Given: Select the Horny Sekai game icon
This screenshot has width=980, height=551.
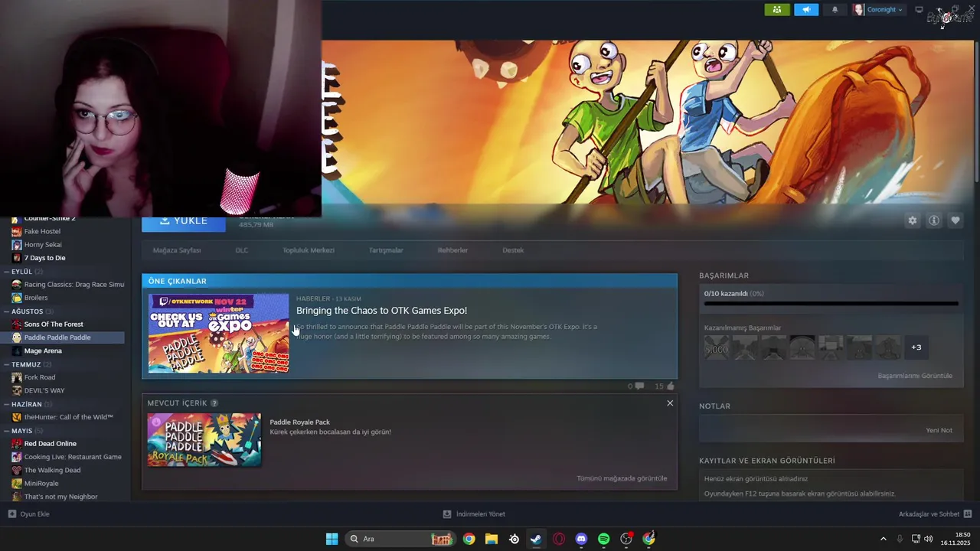Looking at the screenshot, I should (17, 245).
